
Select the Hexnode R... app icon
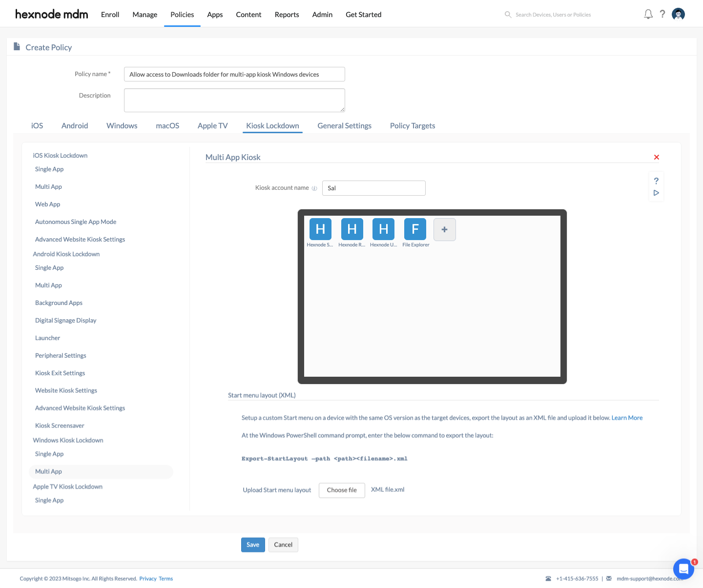pyautogui.click(x=352, y=229)
